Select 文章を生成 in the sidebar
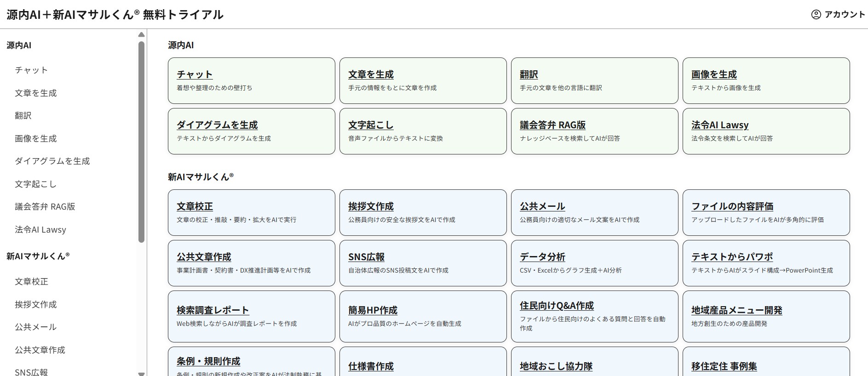The image size is (868, 376). click(36, 93)
